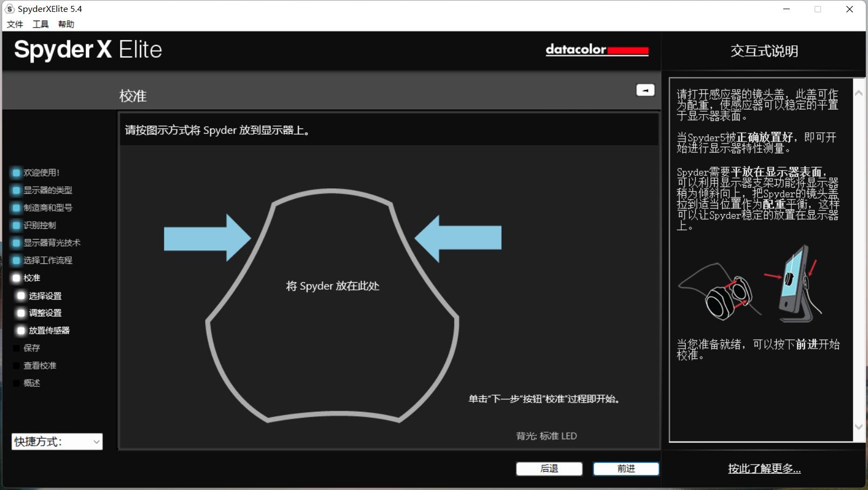Viewport: 868px width, 490px height.
Task: Minimize the SpyderXElite window
Action: (786, 9)
